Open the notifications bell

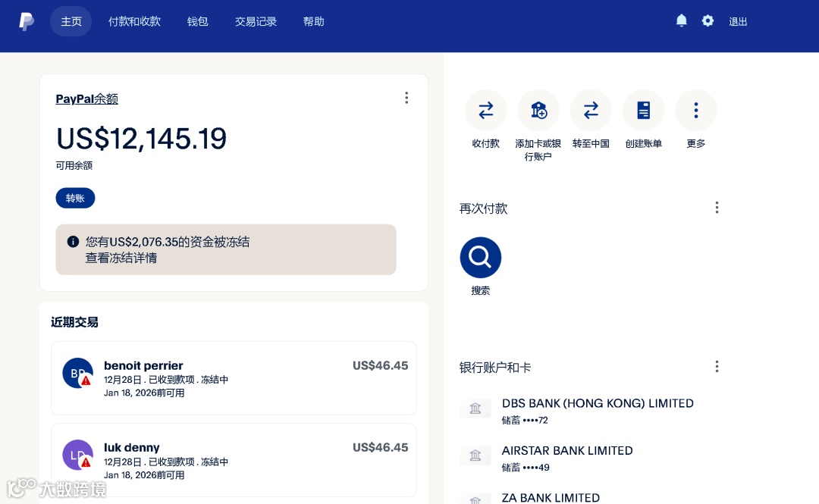(681, 21)
